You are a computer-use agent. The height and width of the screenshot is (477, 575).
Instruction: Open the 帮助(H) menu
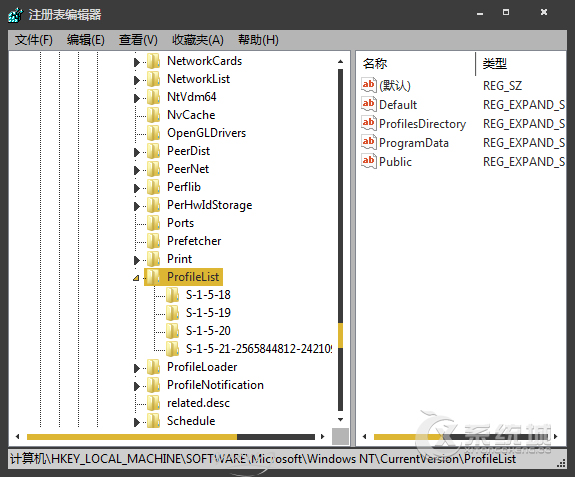pos(258,40)
